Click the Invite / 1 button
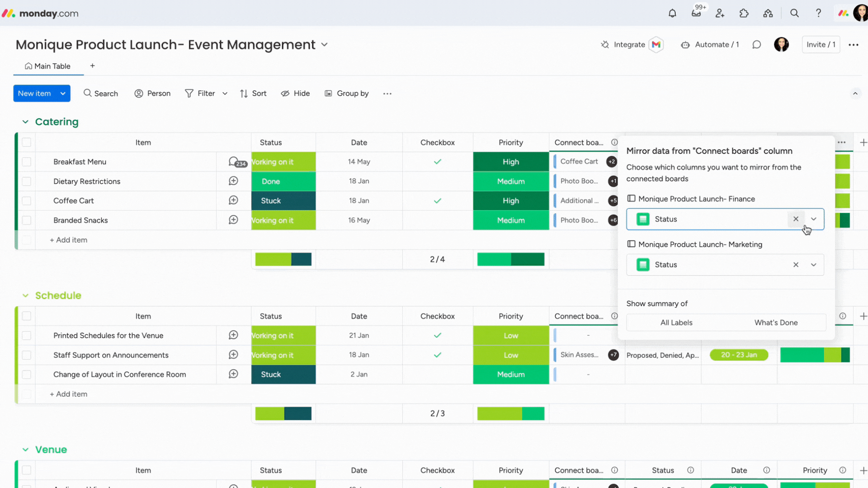This screenshot has height=488, width=868. tap(821, 44)
